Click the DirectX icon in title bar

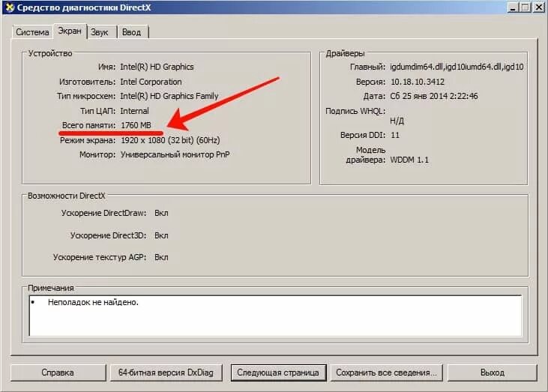tap(10, 7)
